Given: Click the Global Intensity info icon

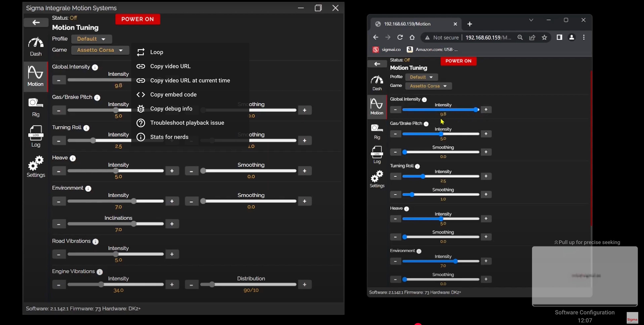Looking at the screenshot, I should [95, 67].
